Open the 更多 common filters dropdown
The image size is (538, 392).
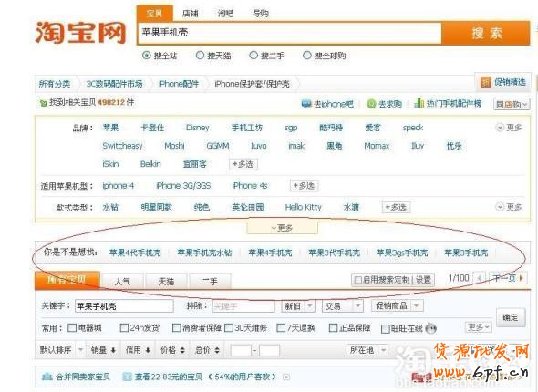click(479, 327)
